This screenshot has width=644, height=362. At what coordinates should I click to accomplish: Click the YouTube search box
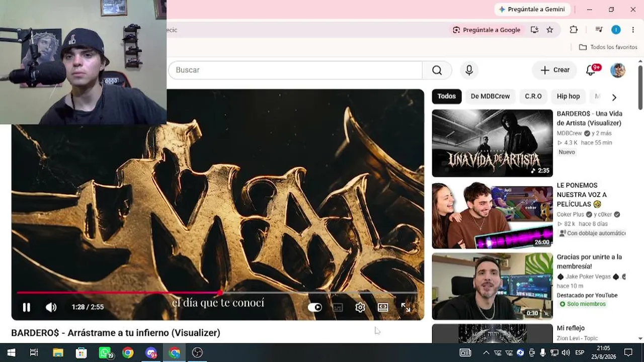[295, 70]
